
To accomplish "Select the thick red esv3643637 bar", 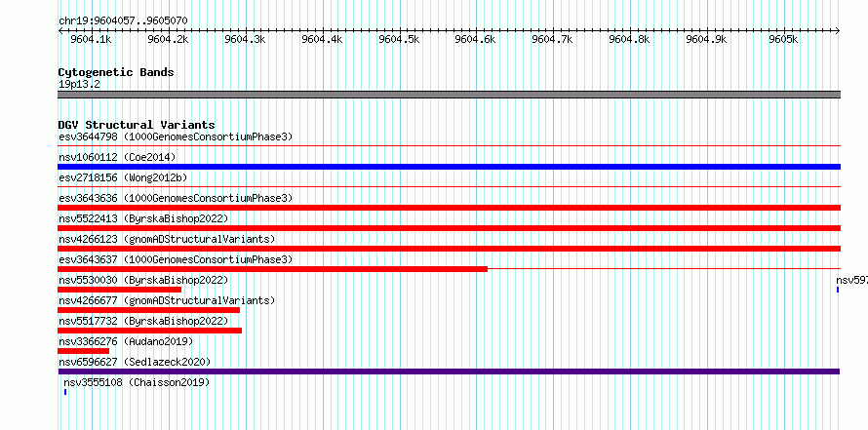I will 273,269.
